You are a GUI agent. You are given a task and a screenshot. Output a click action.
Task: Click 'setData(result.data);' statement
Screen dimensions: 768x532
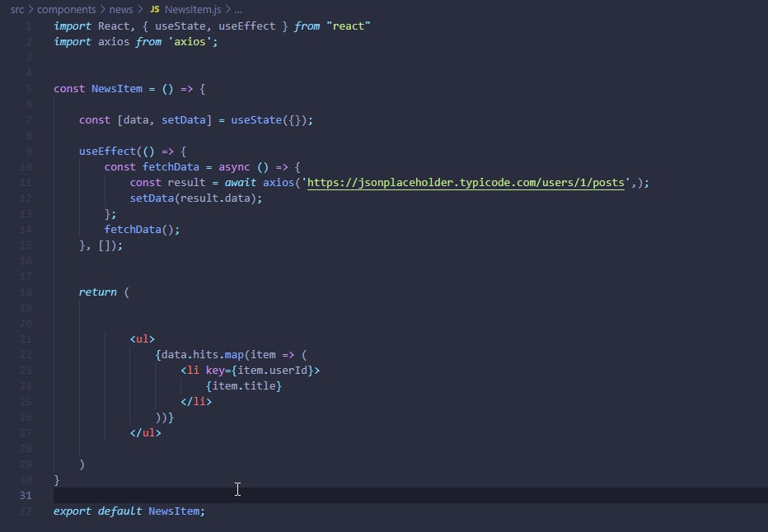coord(196,198)
